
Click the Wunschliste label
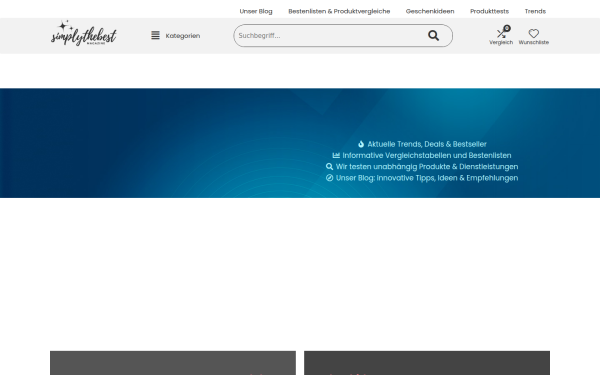[x=534, y=42]
